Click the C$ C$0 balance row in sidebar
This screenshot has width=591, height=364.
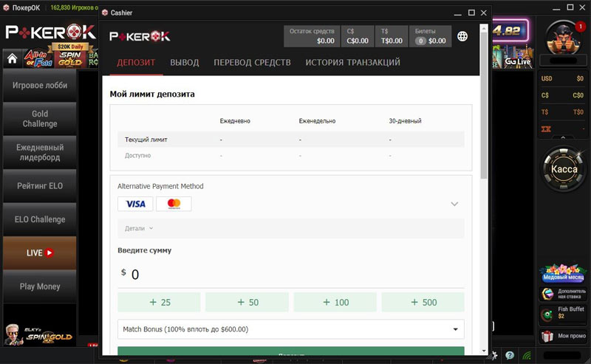(562, 95)
